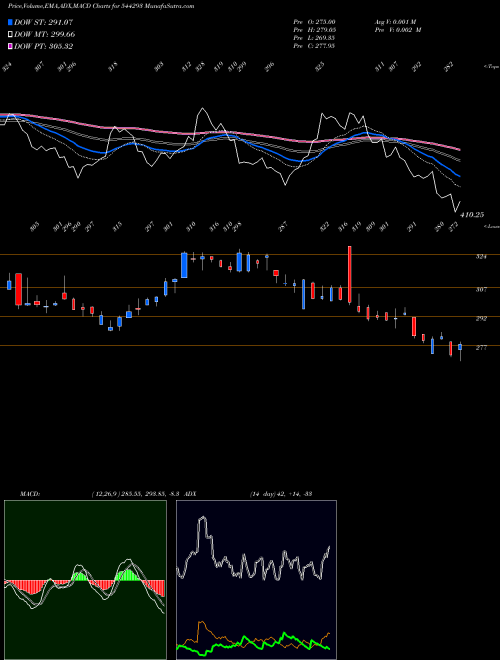Click the 307 price level label
The width and height of the screenshot is (500, 660).
coord(481,290)
